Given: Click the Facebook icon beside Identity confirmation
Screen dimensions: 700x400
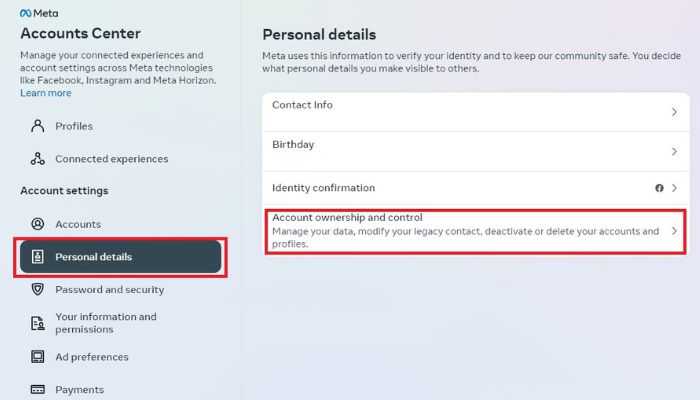Looking at the screenshot, I should click(659, 188).
